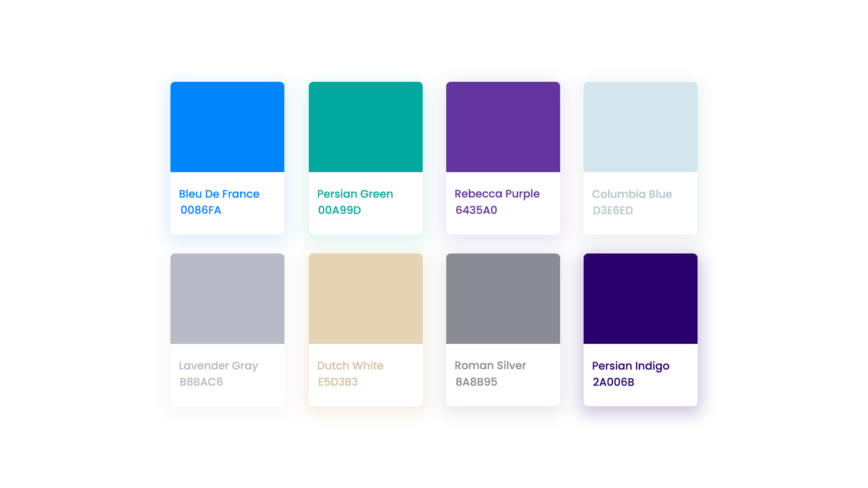Click the Persian Green teal swatch
This screenshot has width=868, height=488.
366,127
